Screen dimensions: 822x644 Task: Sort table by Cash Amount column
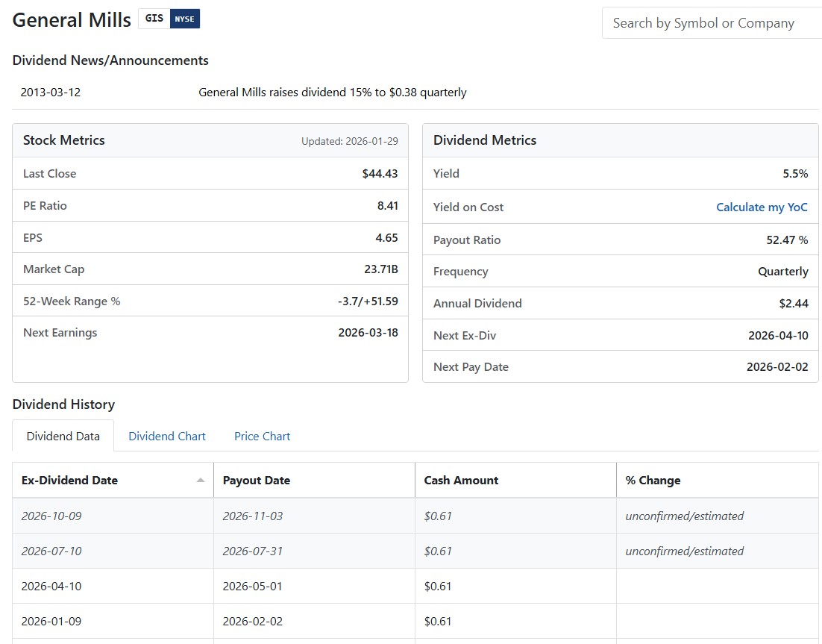(x=461, y=481)
